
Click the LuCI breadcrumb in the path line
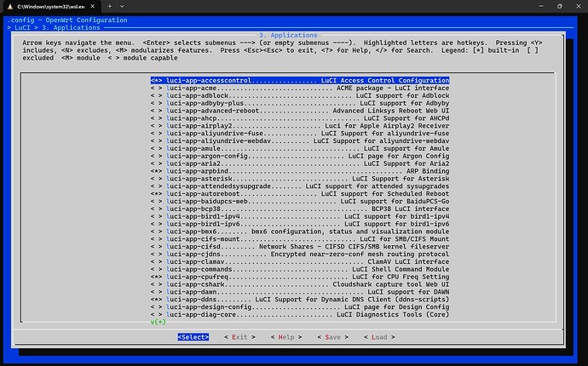(x=22, y=28)
